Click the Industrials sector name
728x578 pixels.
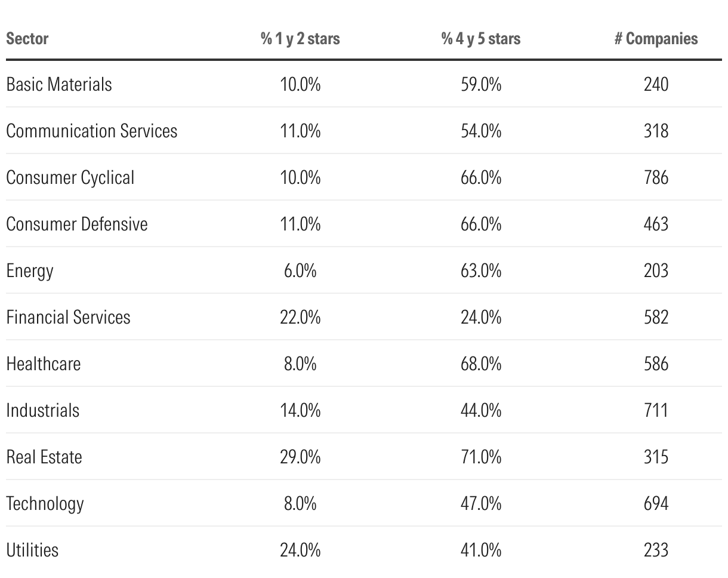[x=43, y=410]
